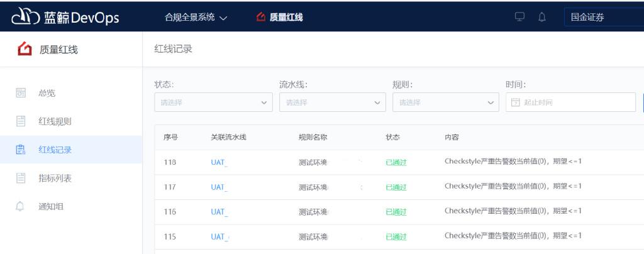The image size is (644, 254).
Task: Click the Checkstyle content text in row 116
Action: click(x=513, y=211)
